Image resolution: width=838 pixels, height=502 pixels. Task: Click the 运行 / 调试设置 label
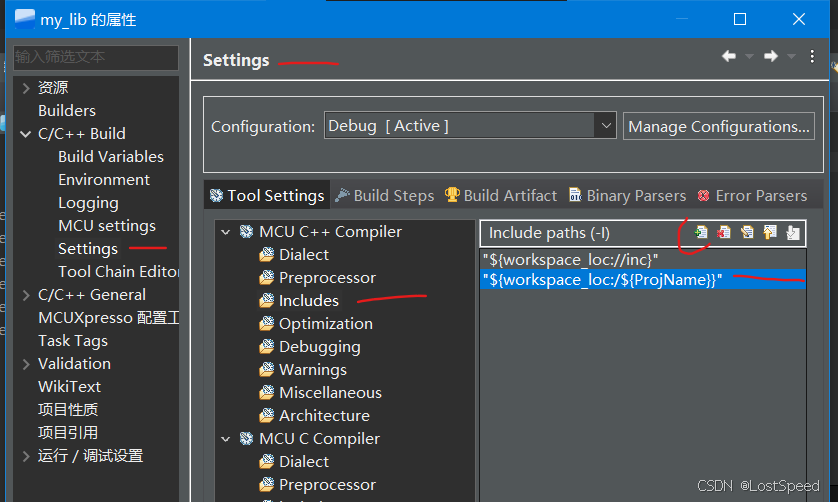click(x=90, y=455)
